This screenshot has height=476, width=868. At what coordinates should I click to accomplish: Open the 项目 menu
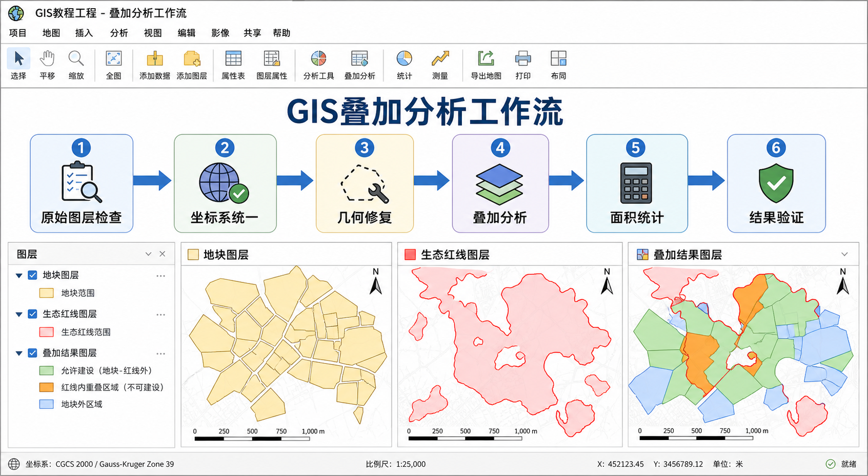(17, 33)
